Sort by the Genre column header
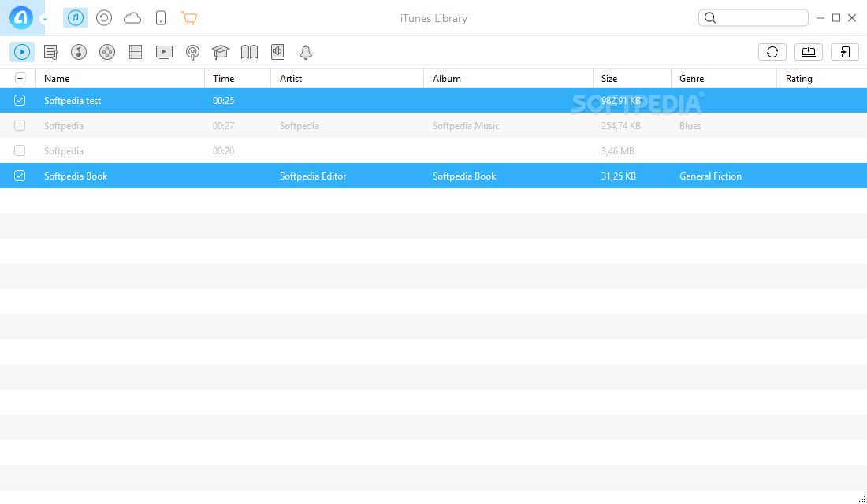The width and height of the screenshot is (867, 504). tap(724, 79)
